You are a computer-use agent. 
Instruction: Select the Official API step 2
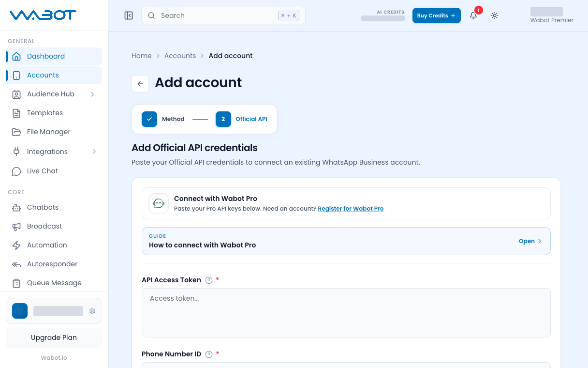pos(241,119)
